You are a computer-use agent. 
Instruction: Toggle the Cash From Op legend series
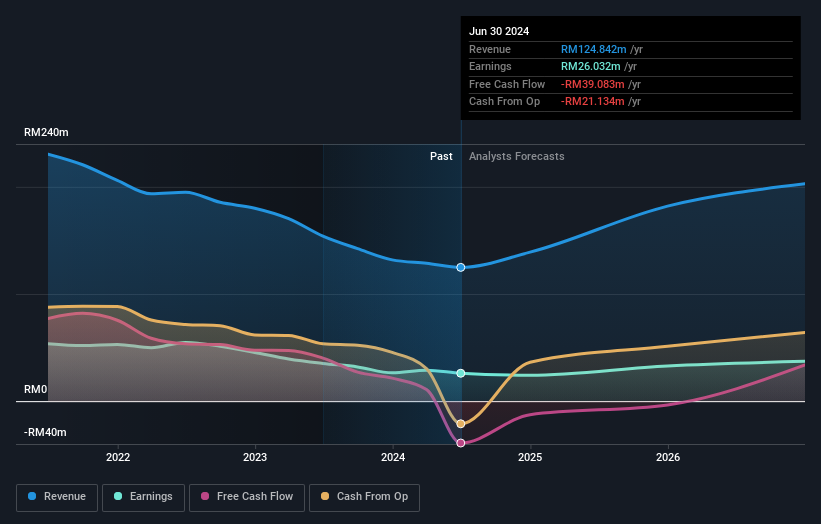(x=364, y=497)
